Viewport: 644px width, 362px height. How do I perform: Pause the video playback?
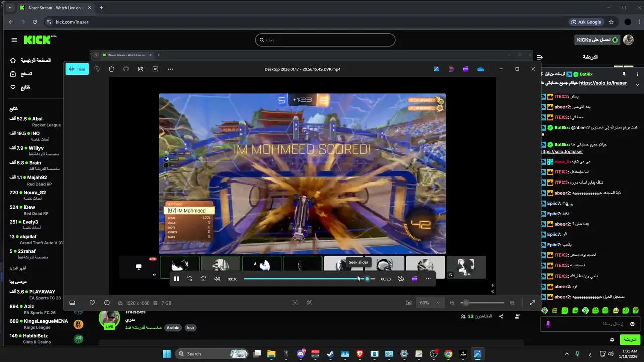pos(176,279)
